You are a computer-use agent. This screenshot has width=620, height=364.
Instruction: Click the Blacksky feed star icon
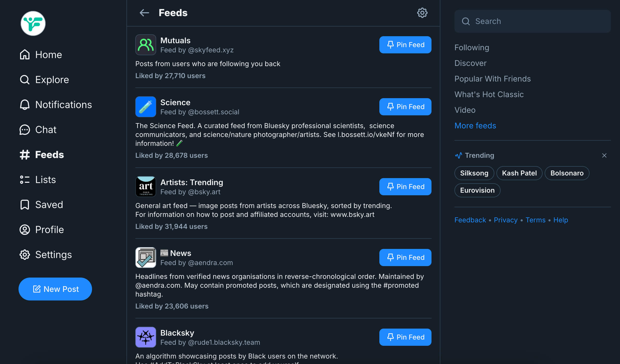(145, 337)
